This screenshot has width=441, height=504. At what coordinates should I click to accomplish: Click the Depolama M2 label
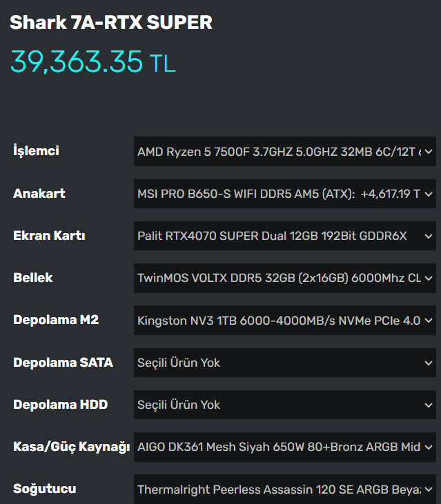pyautogui.click(x=56, y=320)
